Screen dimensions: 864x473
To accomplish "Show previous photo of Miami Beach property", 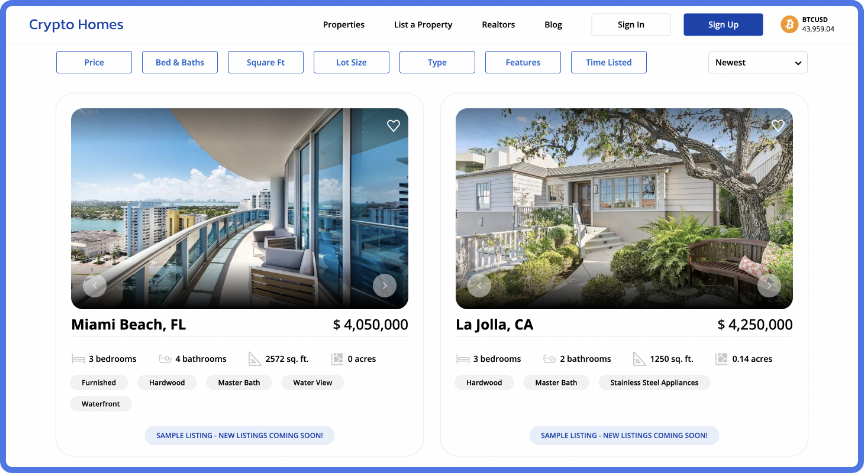I will pos(95,286).
